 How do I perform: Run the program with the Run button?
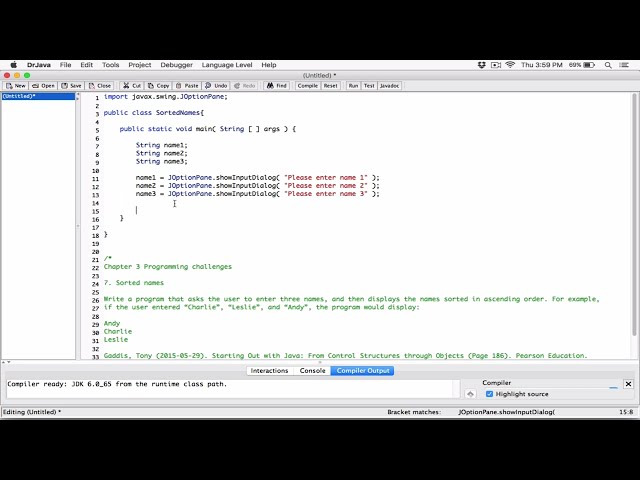[x=353, y=86]
